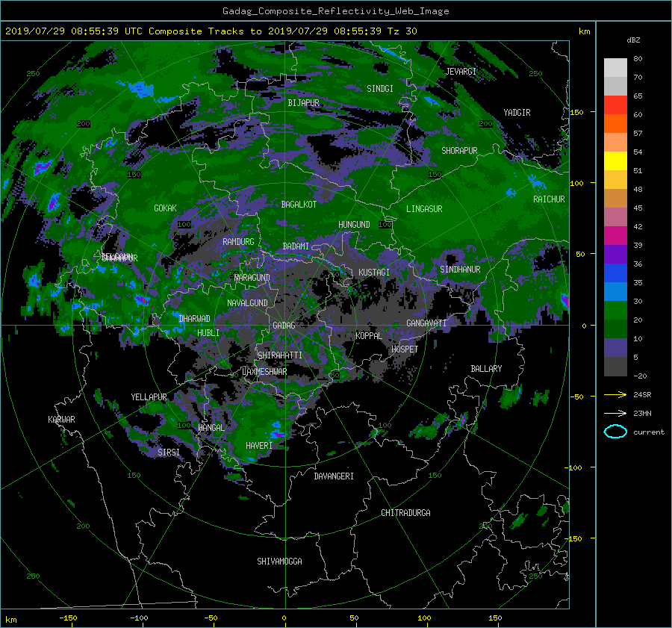This screenshot has height=628, width=672.
Task: Click the SINDHANUR city label
Action: [460, 270]
